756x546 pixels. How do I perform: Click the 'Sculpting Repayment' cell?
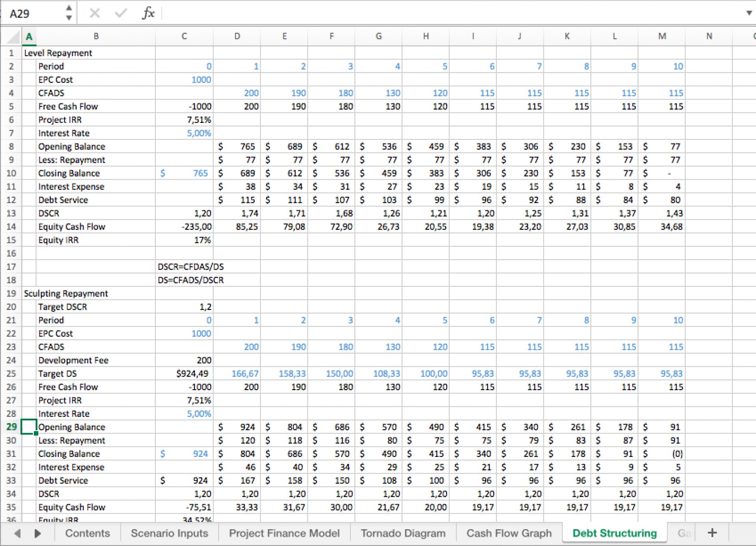pyautogui.click(x=66, y=293)
